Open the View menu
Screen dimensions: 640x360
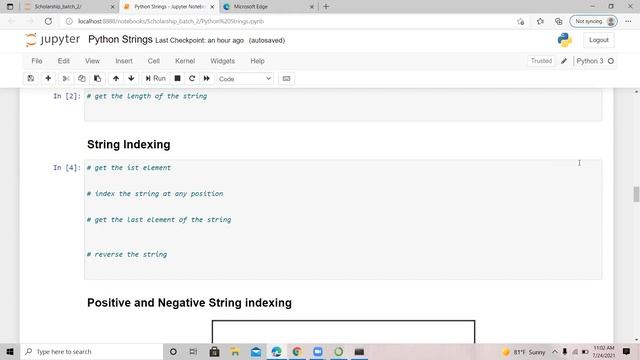point(92,61)
